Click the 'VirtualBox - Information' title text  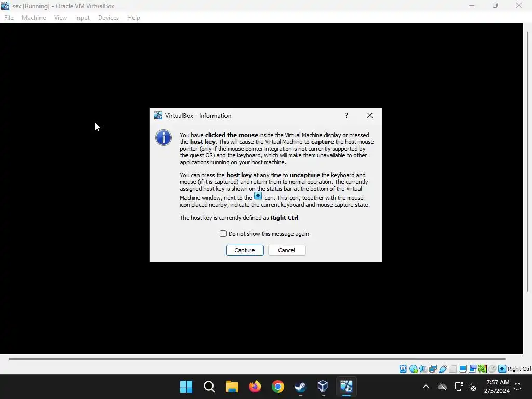[198, 116]
